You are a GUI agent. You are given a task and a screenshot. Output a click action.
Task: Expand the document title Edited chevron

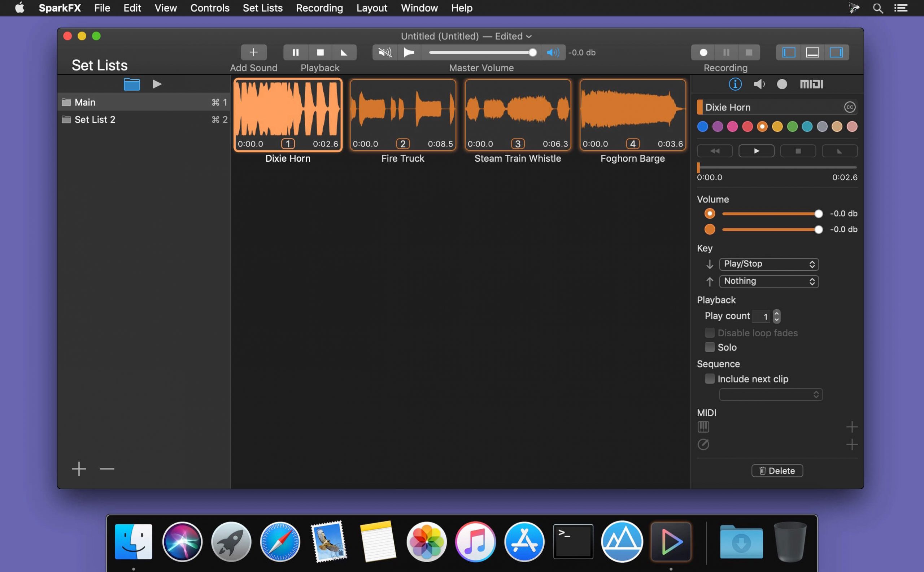(x=529, y=37)
